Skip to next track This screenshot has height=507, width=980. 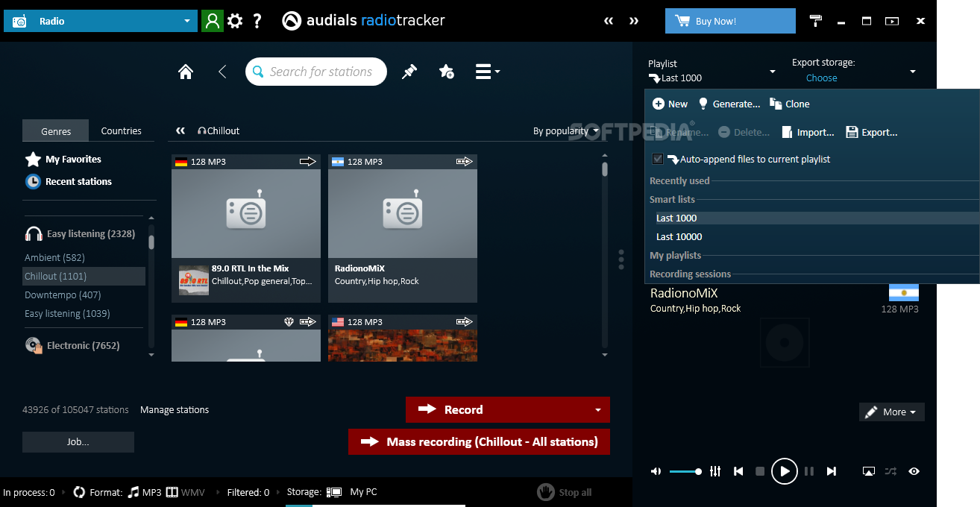(832, 471)
